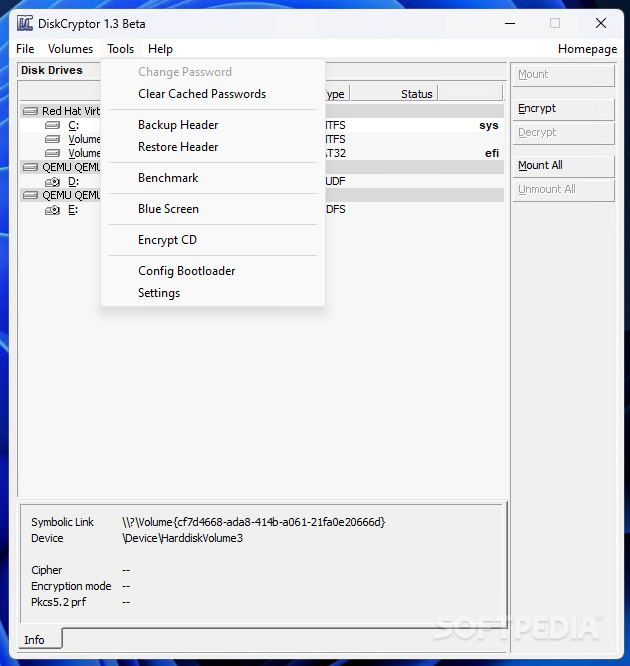Click the efi status cell

click(x=492, y=153)
